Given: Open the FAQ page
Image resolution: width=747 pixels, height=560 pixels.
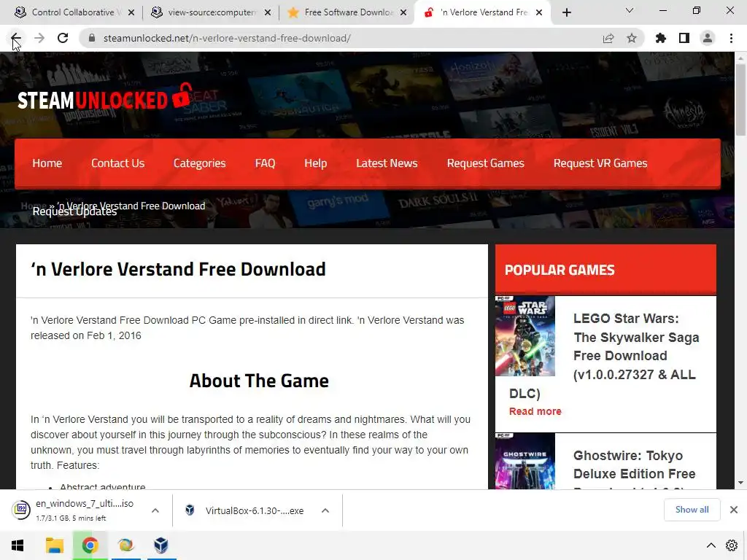Looking at the screenshot, I should 265,163.
